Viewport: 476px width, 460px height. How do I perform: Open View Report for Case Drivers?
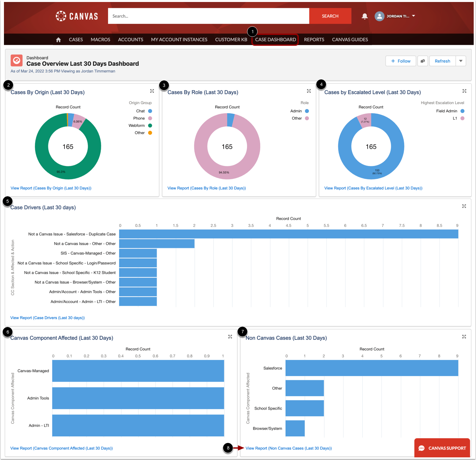click(x=47, y=317)
